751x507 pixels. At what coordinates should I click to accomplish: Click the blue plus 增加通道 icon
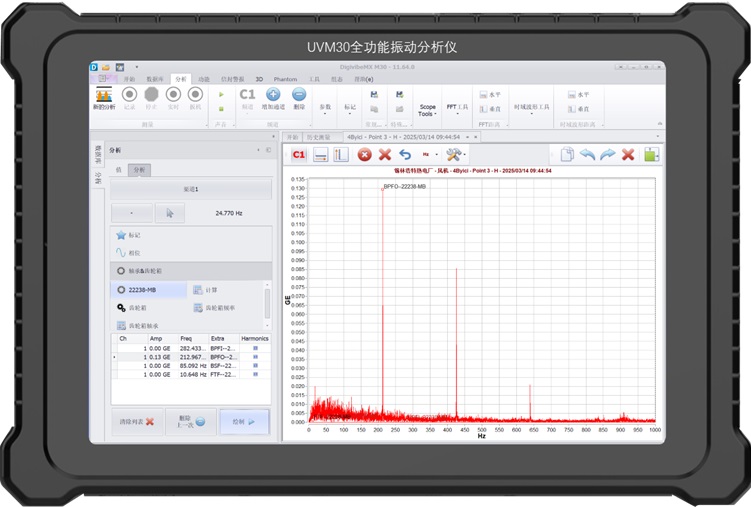tap(273, 95)
